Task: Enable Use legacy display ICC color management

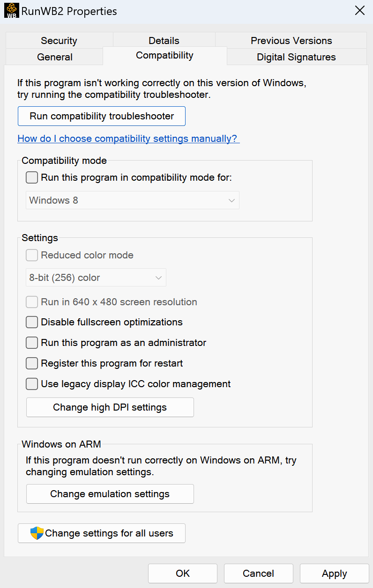Action: [x=31, y=384]
